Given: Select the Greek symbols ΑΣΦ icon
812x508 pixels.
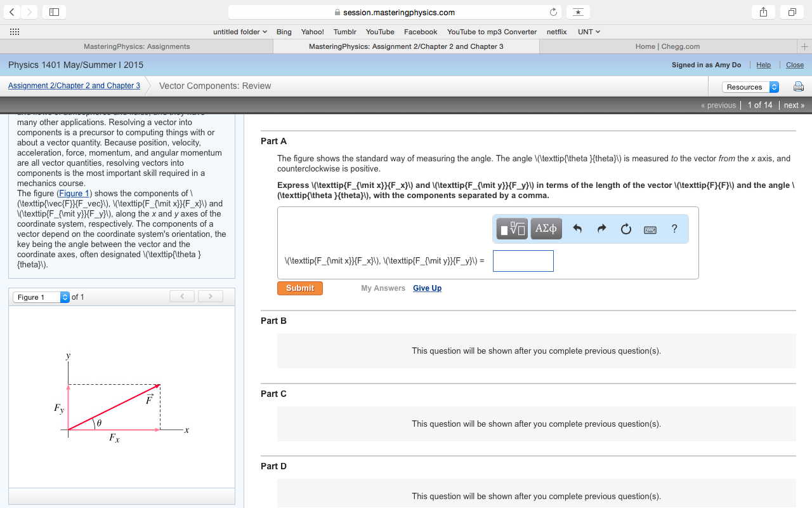Looking at the screenshot, I should (x=546, y=229).
